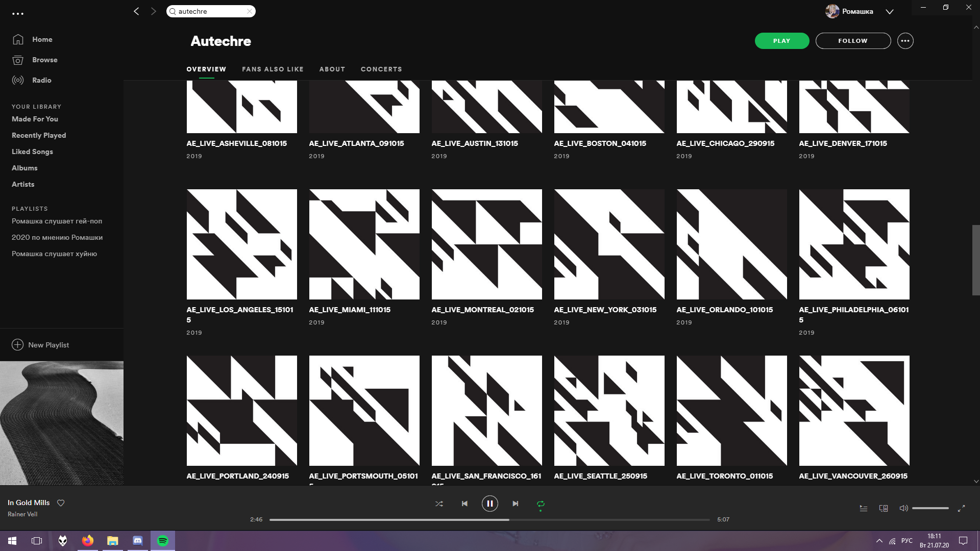This screenshot has height=551, width=980.
Task: Open Radio from sidebar
Action: pyautogui.click(x=41, y=80)
